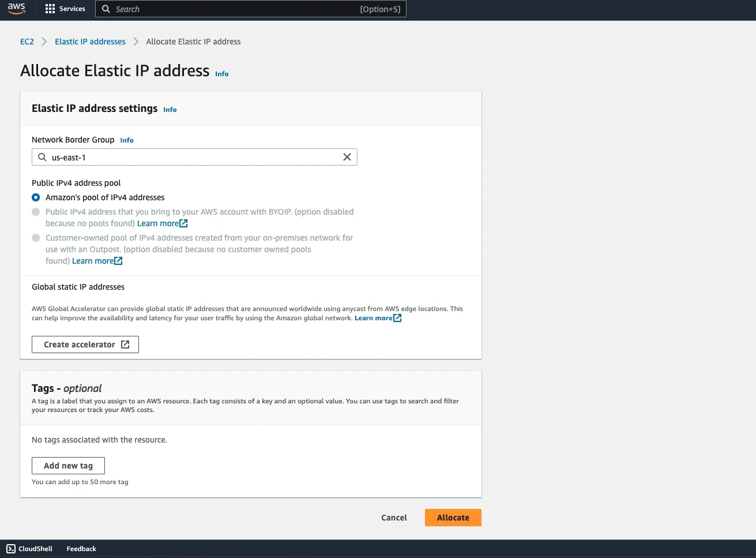Click the CloudShell terminal icon
The height and width of the screenshot is (558, 756).
pos(11,549)
